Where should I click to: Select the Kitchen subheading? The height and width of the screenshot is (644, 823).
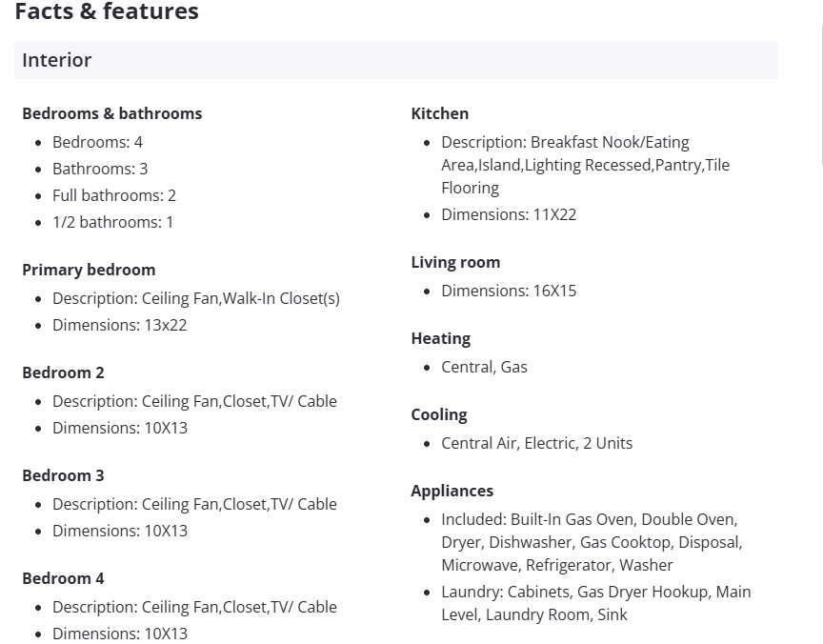439,113
